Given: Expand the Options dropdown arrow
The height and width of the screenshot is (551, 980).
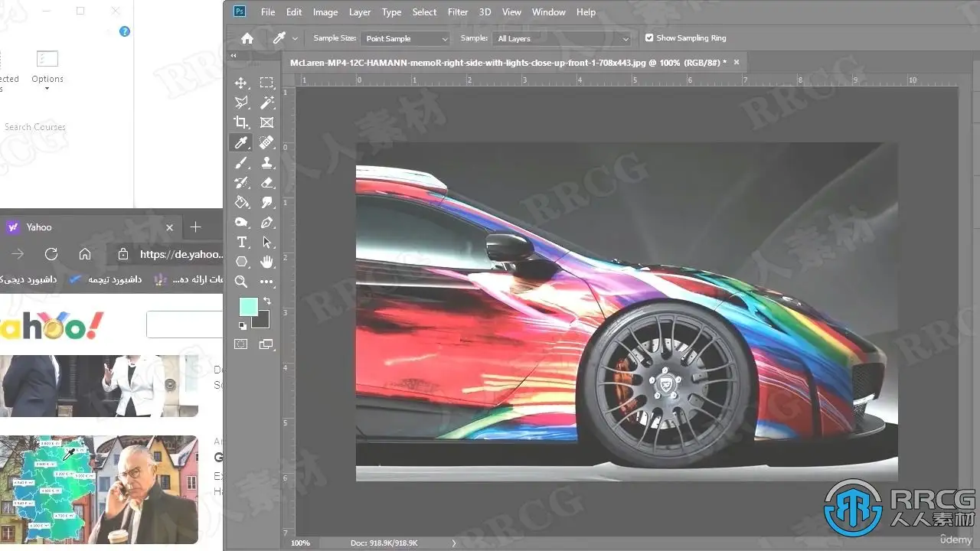Looking at the screenshot, I should tap(47, 89).
